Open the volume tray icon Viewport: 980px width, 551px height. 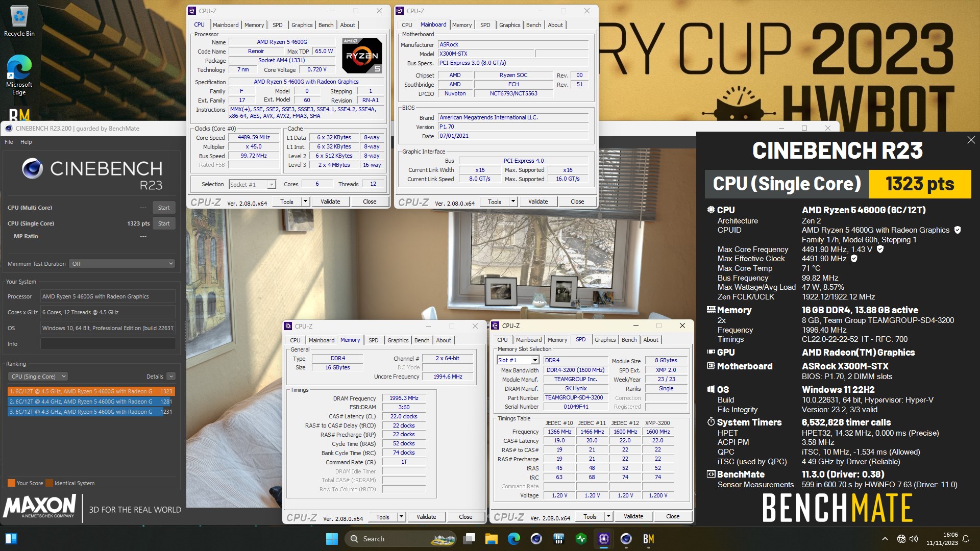(x=914, y=539)
